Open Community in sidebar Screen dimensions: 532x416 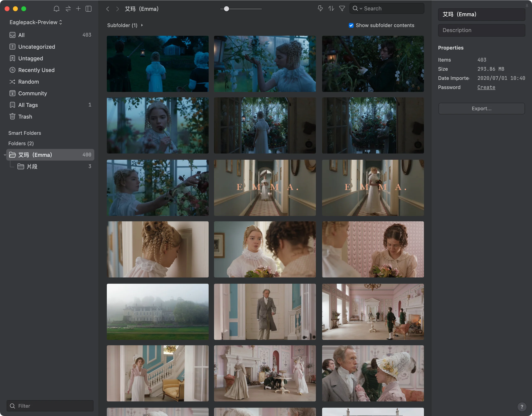click(50, 93)
